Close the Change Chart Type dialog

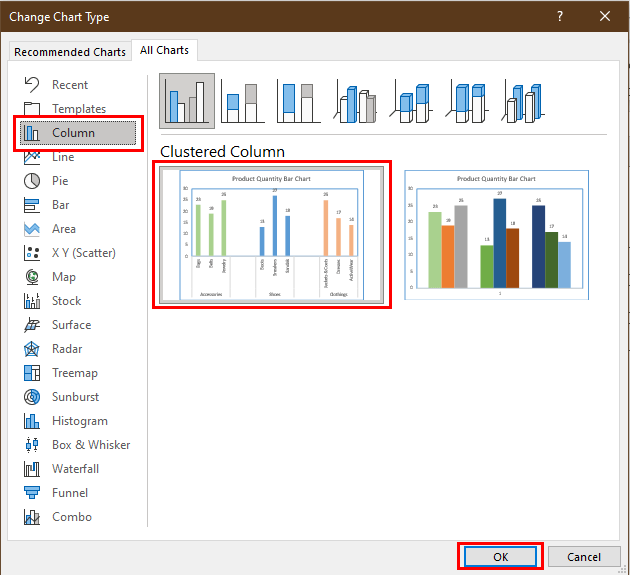(x=605, y=16)
